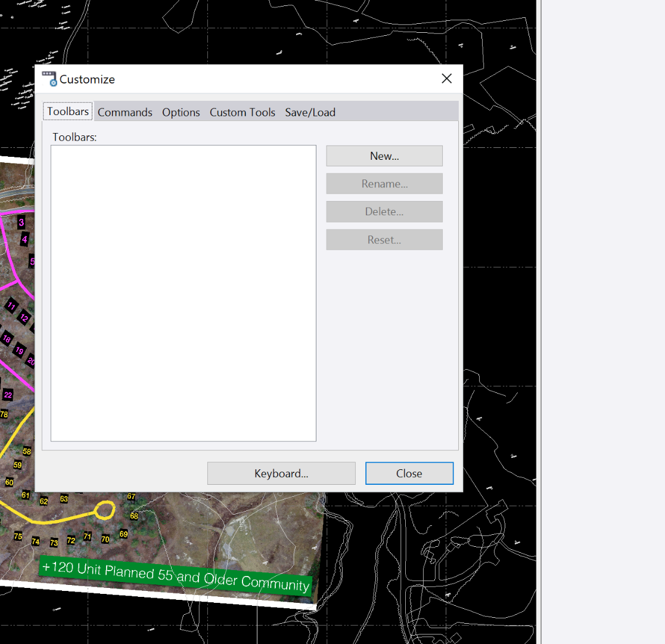Viewport: 665px width, 644px height.
Task: Click the Rename... button
Action: [x=384, y=184]
